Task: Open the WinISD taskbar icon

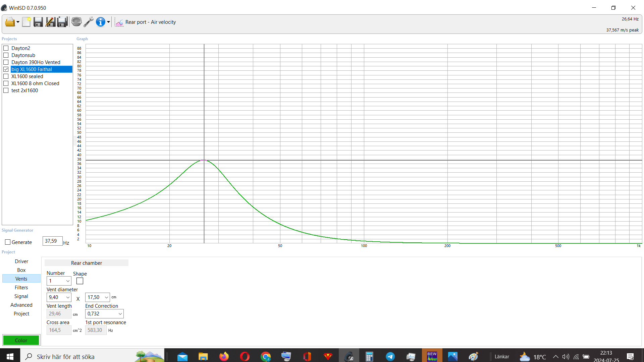Action: [349, 356]
